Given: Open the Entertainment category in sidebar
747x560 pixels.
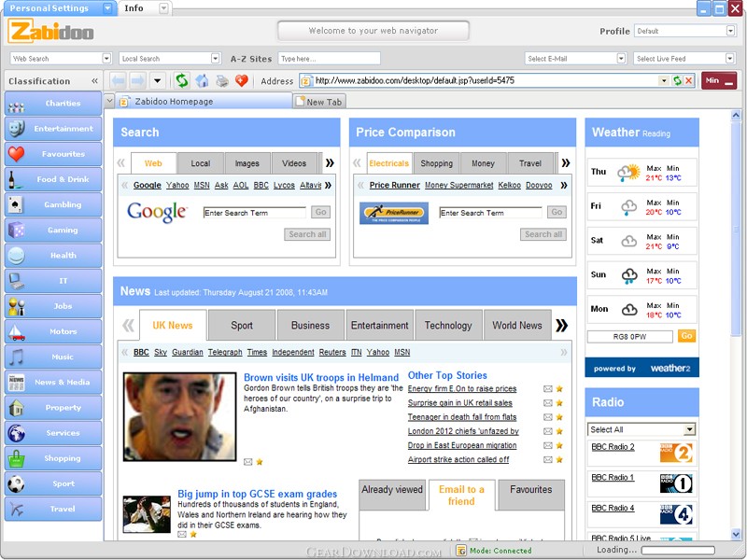Looking at the screenshot, I should 53,129.
